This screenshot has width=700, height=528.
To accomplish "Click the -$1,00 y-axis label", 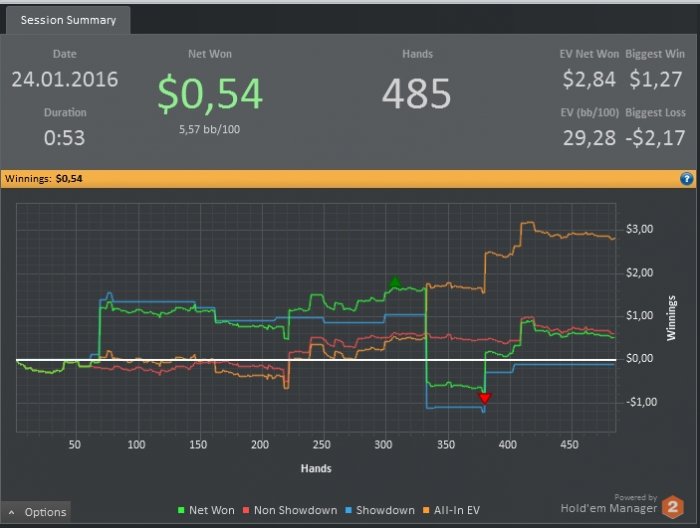I will tap(642, 402).
